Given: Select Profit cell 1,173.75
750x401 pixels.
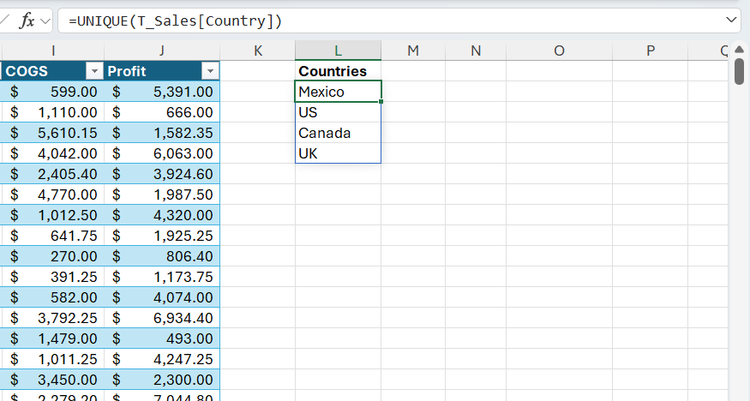Looking at the screenshot, I should pyautogui.click(x=162, y=277).
